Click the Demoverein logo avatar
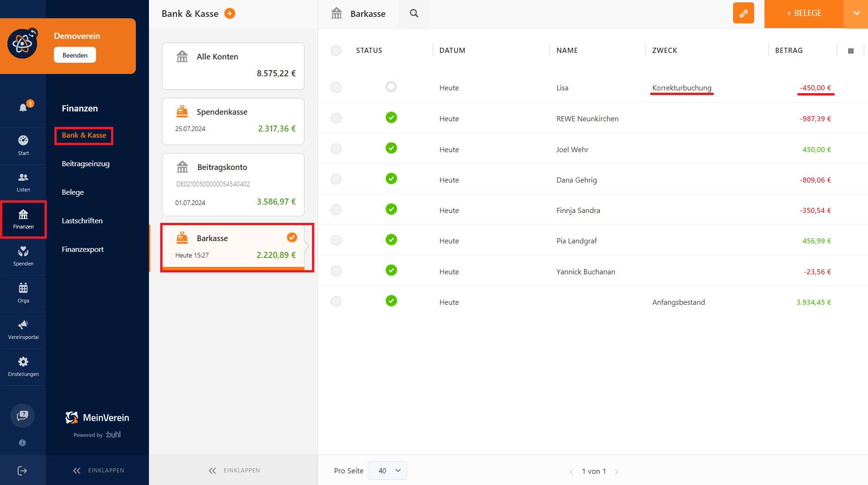868x485 pixels. point(22,44)
